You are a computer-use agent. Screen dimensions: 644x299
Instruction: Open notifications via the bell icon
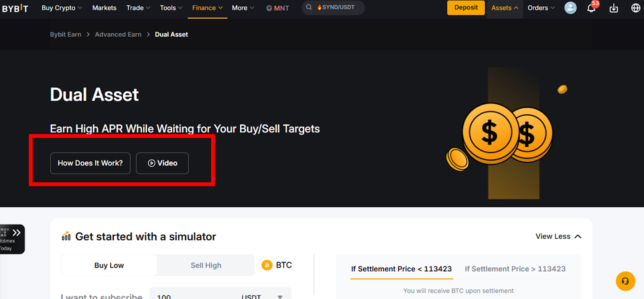591,8
